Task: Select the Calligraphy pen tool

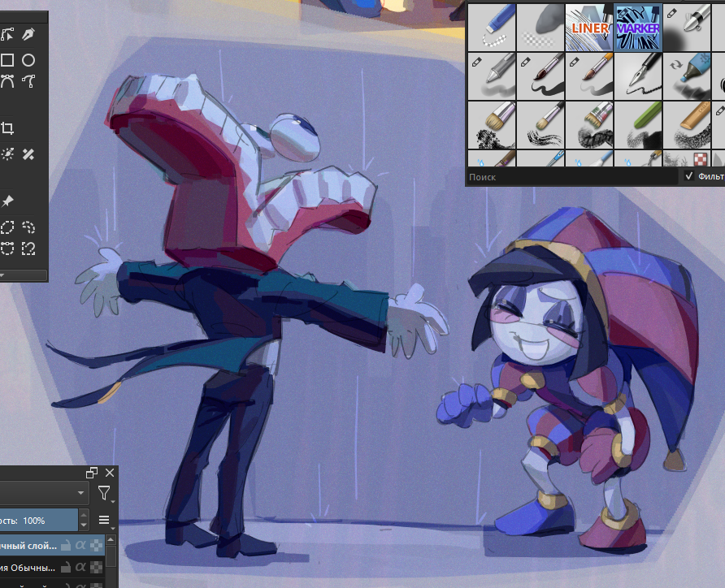Action: point(28,34)
